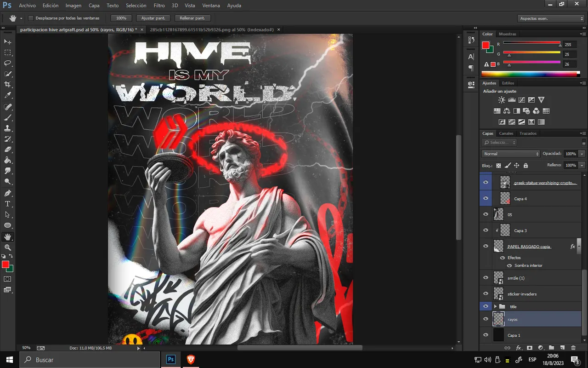
Task: Click the 100% zoom button
Action: 121,18
